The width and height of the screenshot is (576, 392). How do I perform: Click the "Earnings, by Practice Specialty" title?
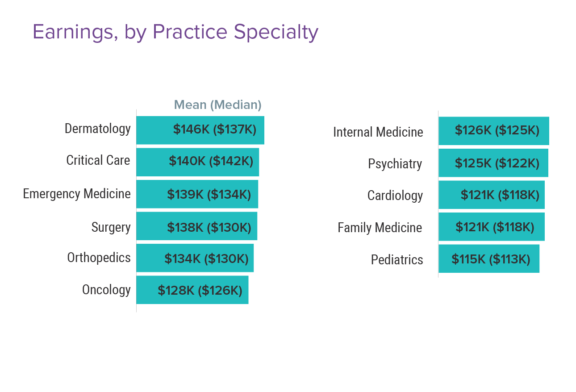pyautogui.click(x=175, y=32)
